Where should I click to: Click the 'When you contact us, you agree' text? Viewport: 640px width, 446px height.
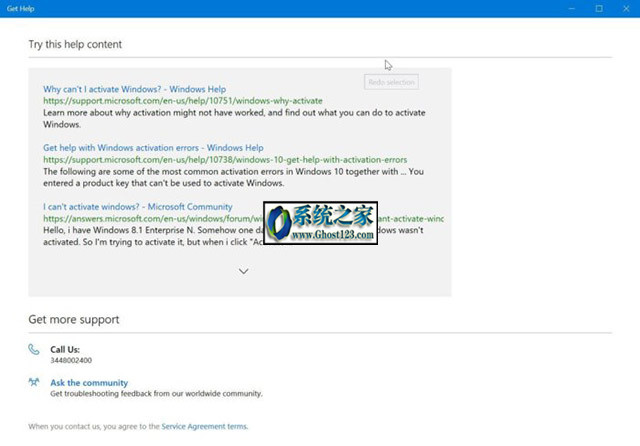click(x=94, y=426)
